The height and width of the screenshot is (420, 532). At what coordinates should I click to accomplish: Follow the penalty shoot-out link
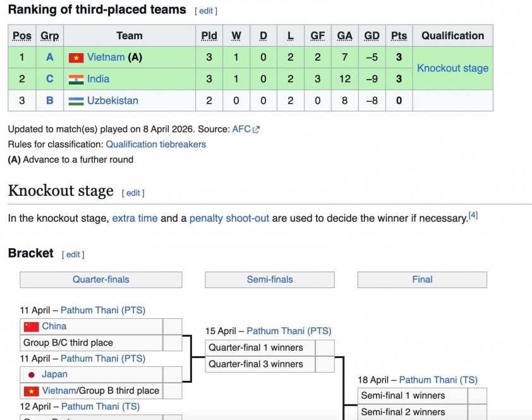pyautogui.click(x=229, y=218)
